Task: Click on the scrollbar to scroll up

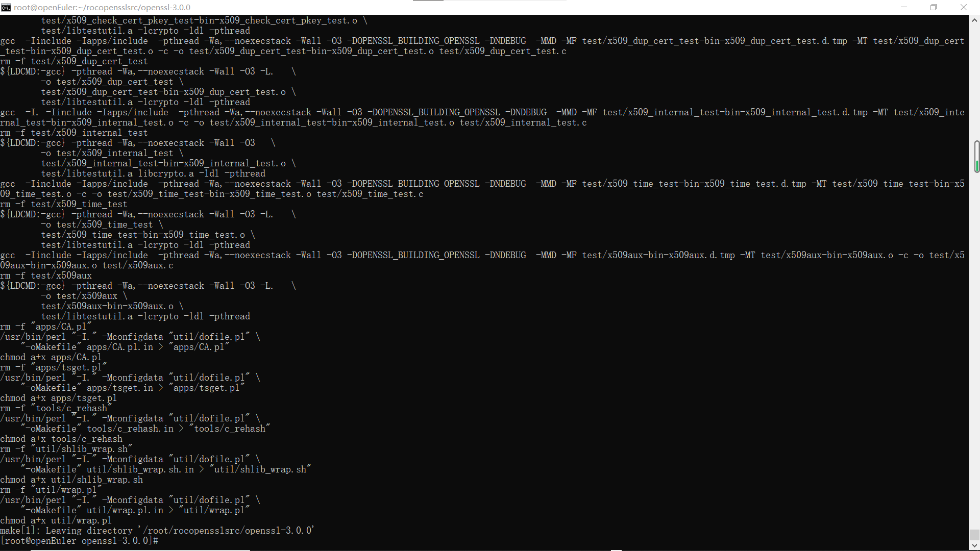Action: click(975, 19)
